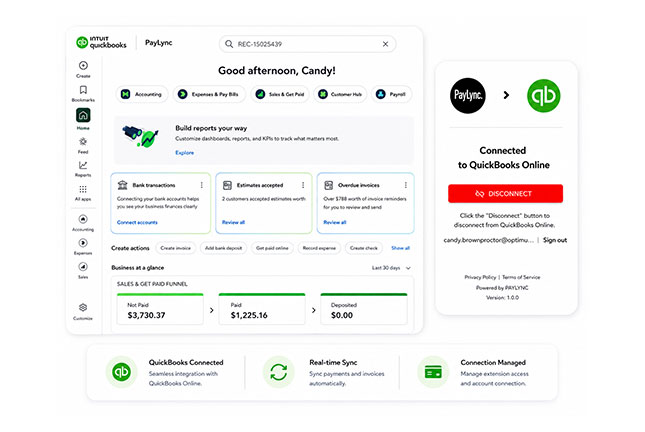Click the DISCONNECT button
This screenshot has height=432, width=645.
[x=505, y=193]
